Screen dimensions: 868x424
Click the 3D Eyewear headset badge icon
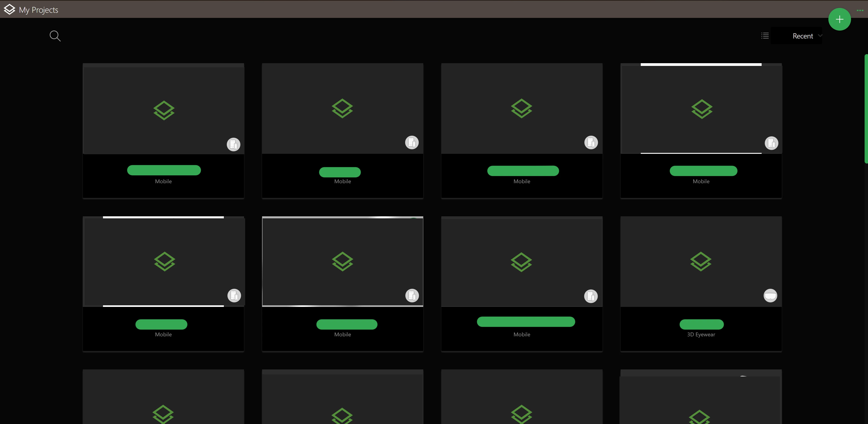tap(770, 296)
